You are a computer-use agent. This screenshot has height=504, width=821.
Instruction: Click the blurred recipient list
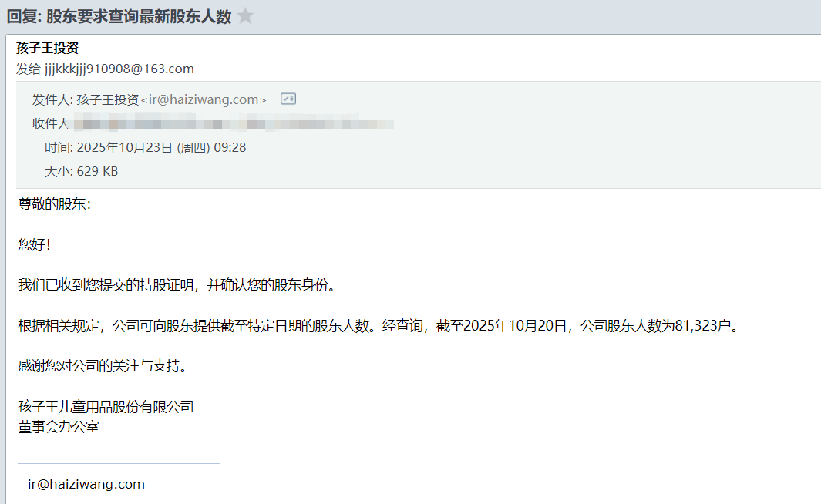pyautogui.click(x=234, y=123)
